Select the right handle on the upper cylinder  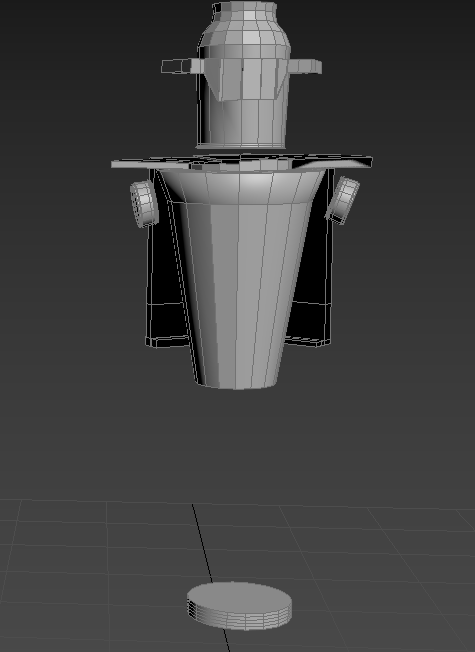(x=305, y=67)
